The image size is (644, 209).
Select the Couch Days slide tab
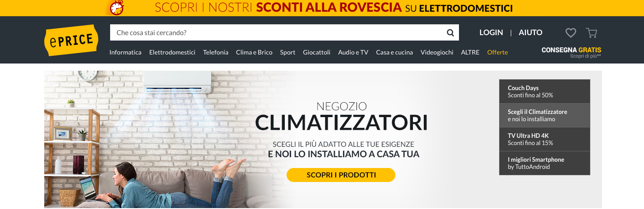545,91
